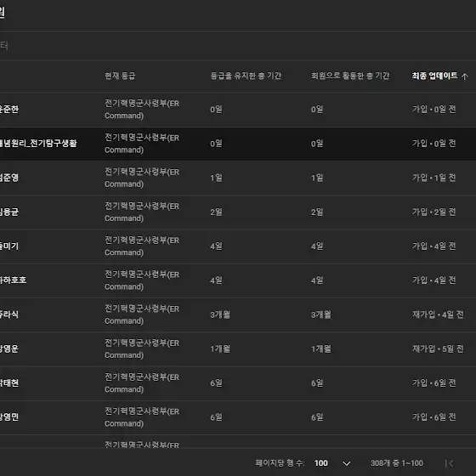This screenshot has width=476, height=476.
Task: Click the tier name in the 준한 row
Action: pos(142,110)
